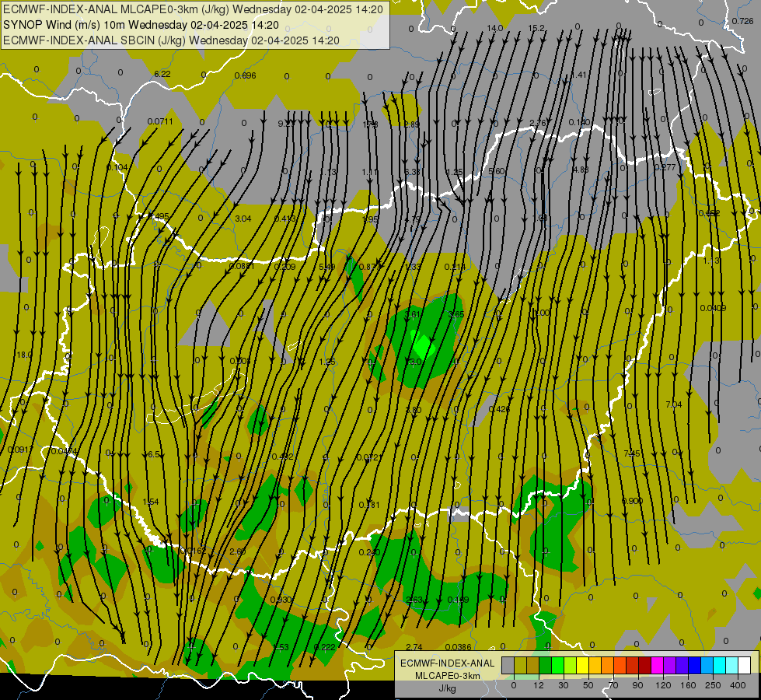Screen dimensions: 761x700
Task: Click legend scale label 250
Action: (x=713, y=685)
